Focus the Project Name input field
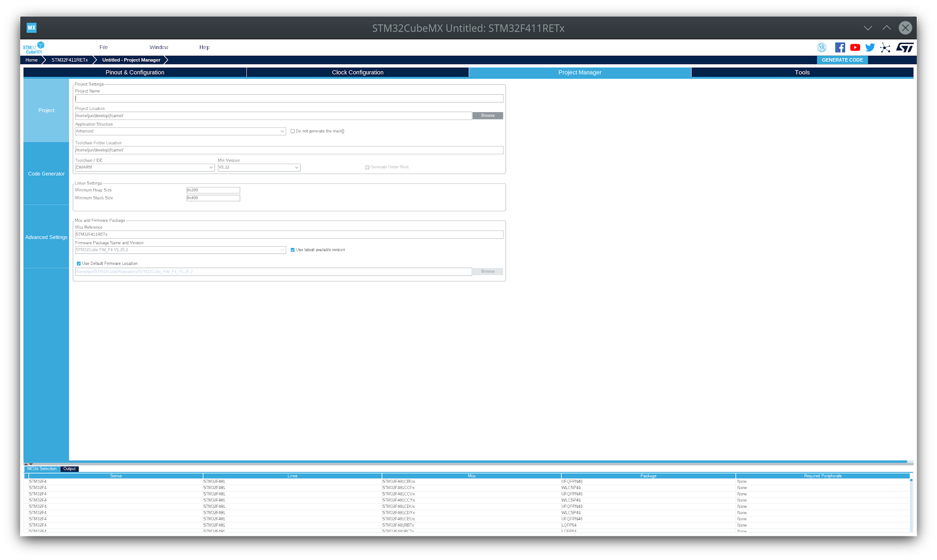 click(289, 98)
